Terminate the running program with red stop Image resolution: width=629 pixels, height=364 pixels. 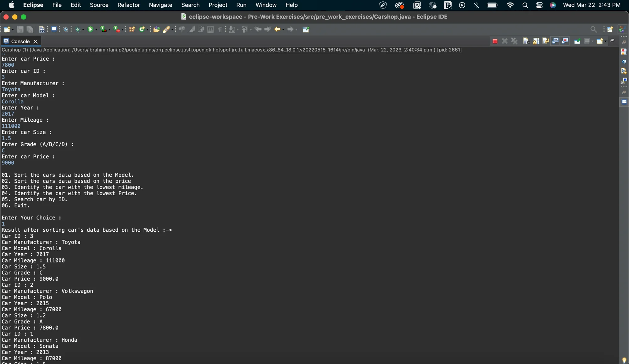coord(495,41)
